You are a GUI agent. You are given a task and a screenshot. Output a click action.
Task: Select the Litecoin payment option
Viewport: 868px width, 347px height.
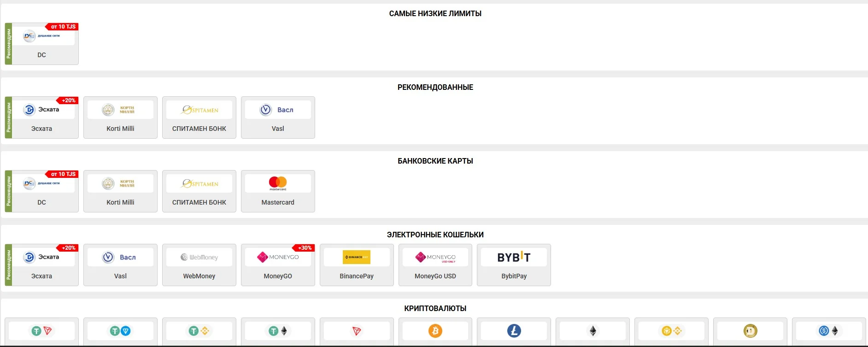pyautogui.click(x=514, y=331)
